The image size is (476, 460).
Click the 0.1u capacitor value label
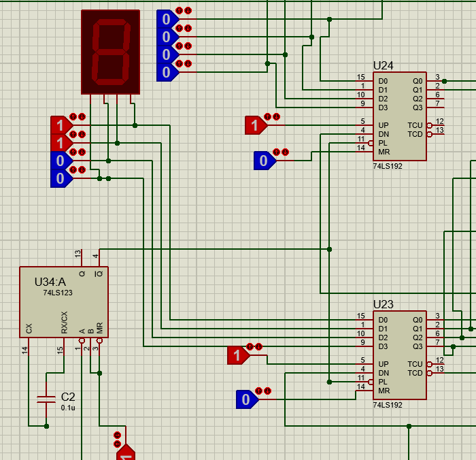(x=68, y=408)
